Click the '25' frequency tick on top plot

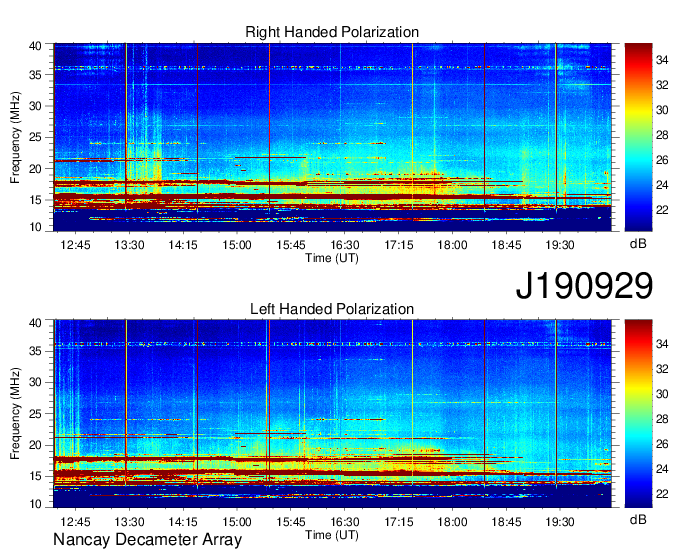pyautogui.click(x=35, y=137)
